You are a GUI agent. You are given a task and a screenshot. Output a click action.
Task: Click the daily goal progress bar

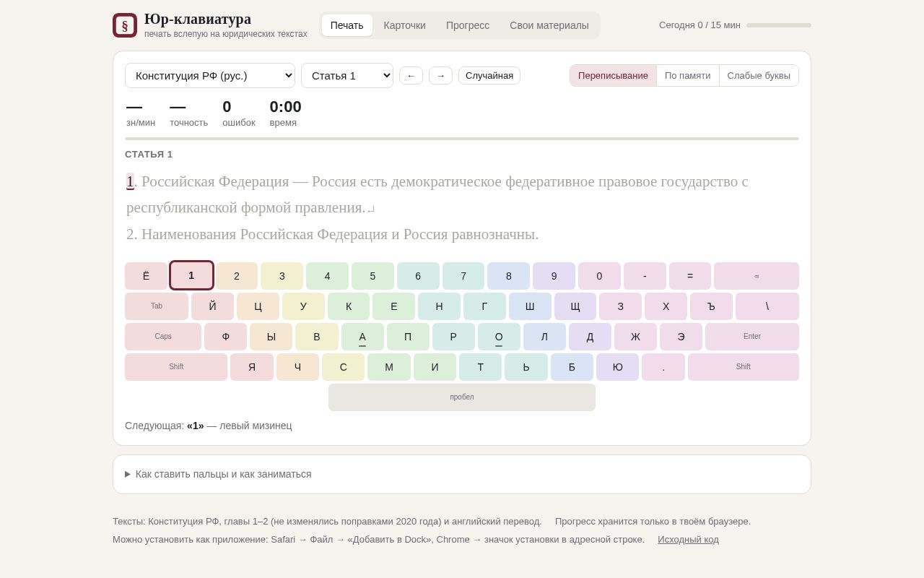779,25
